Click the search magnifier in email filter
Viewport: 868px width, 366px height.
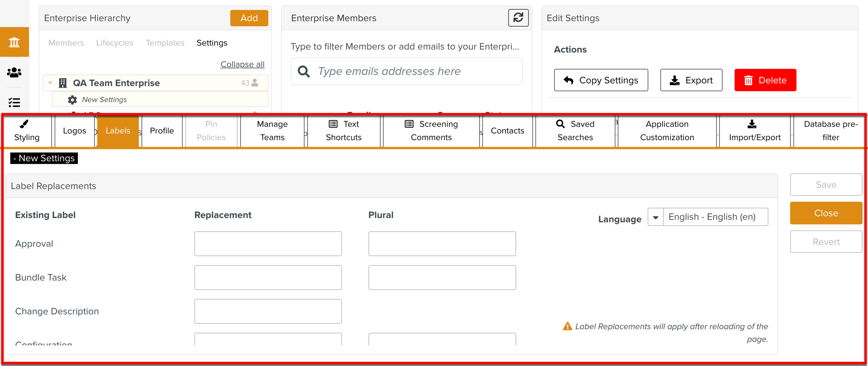pos(303,72)
